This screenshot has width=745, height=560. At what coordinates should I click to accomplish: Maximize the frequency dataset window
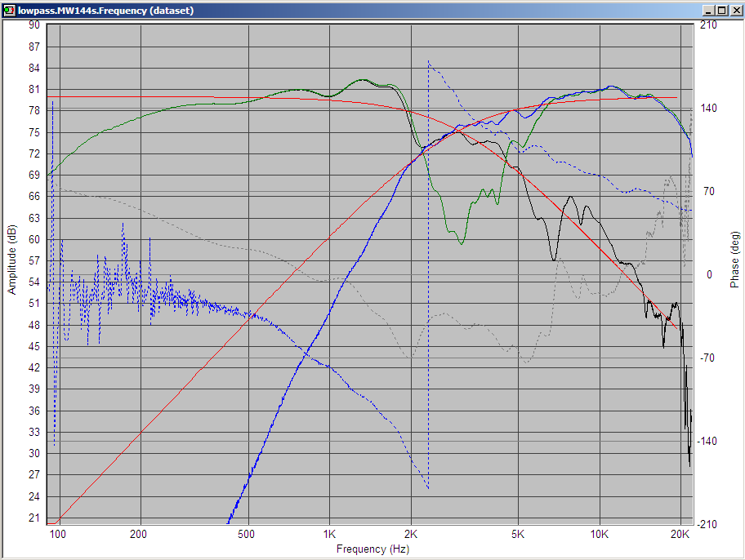[722, 10]
